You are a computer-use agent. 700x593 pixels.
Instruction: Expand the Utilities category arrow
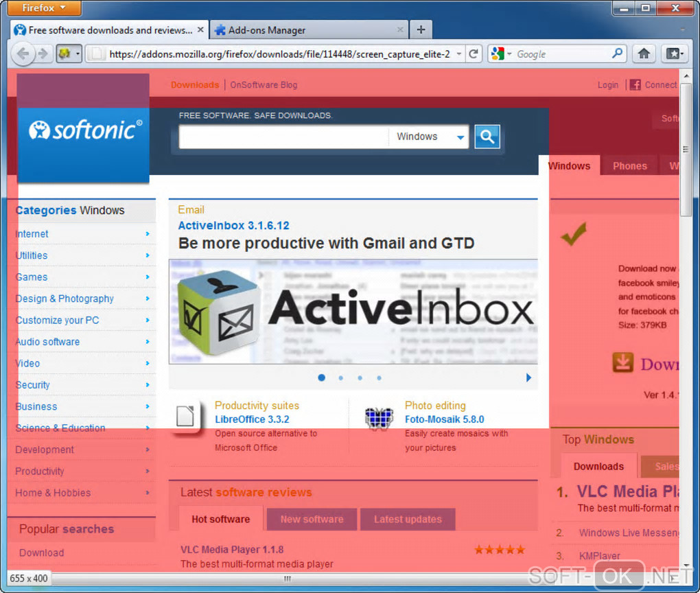tap(148, 255)
